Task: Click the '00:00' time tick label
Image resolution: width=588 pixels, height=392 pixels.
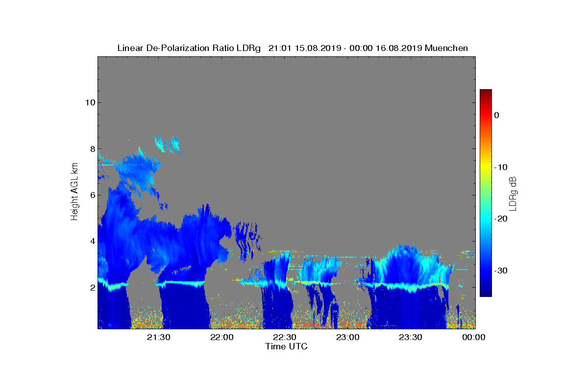Action: (474, 338)
